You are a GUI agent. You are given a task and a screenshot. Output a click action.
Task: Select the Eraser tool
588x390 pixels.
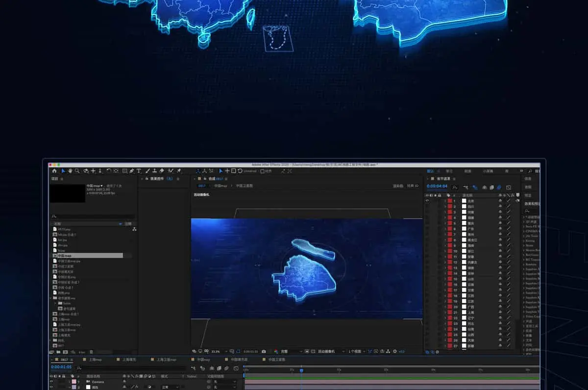[x=162, y=171]
